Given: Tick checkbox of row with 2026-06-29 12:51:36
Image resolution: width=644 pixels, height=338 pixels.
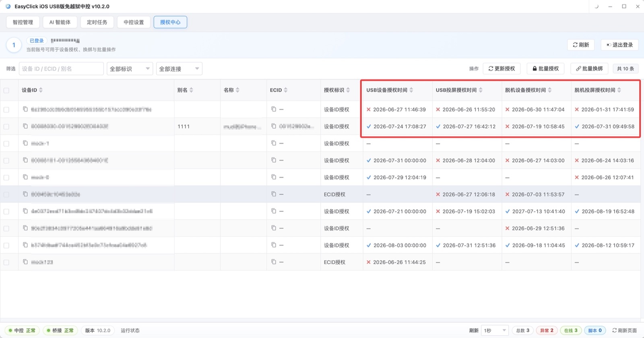Looking at the screenshot, I should click(x=6, y=228).
